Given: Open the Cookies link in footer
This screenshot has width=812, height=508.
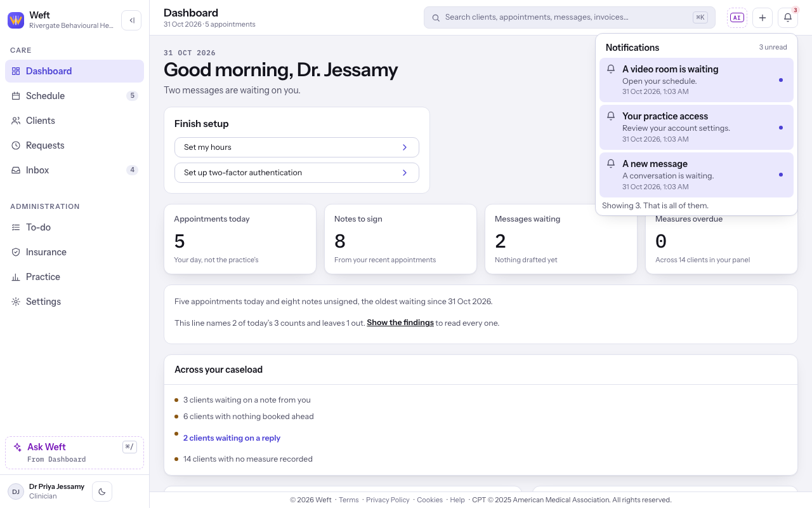Looking at the screenshot, I should coord(429,500).
